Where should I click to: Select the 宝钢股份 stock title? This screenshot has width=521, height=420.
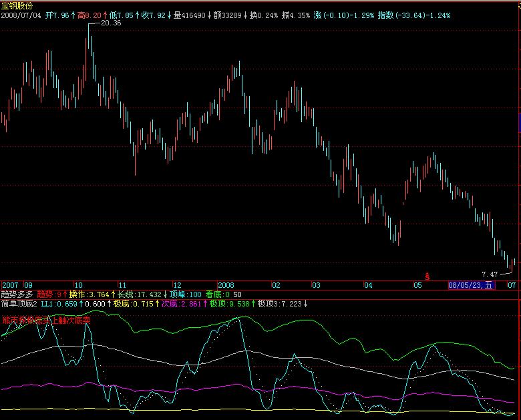(x=17, y=5)
